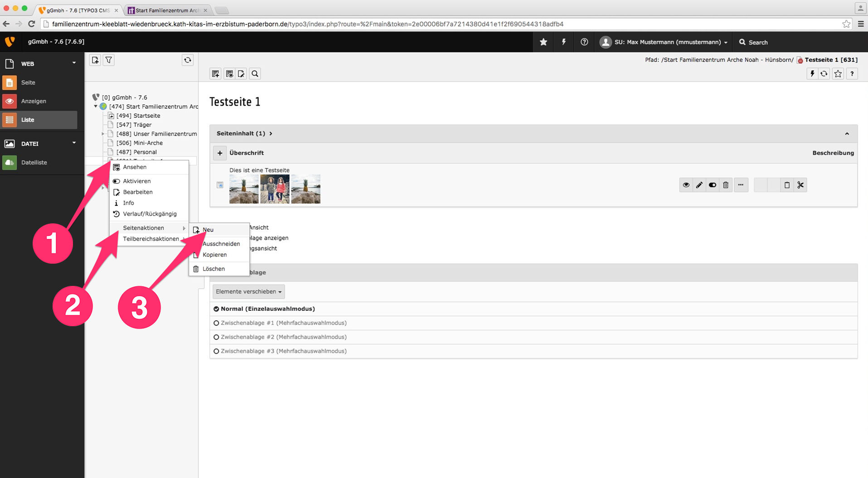868x478 pixels.
Task: Click the flash clear cache icon in top bar
Action: tap(564, 42)
